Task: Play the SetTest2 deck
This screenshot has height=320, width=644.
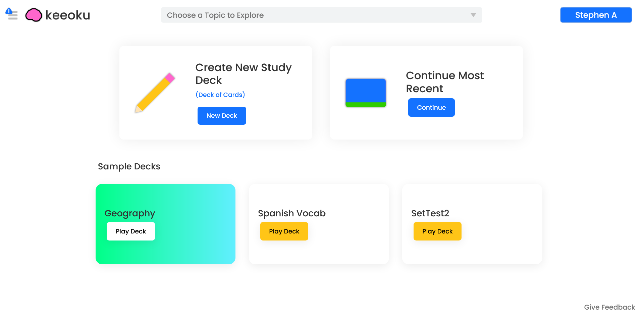Action: pyautogui.click(x=437, y=231)
